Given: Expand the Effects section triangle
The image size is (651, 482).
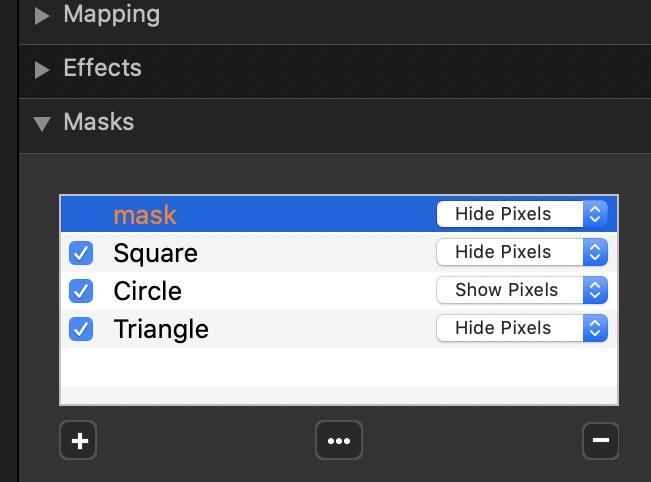Looking at the screenshot, I should [42, 70].
